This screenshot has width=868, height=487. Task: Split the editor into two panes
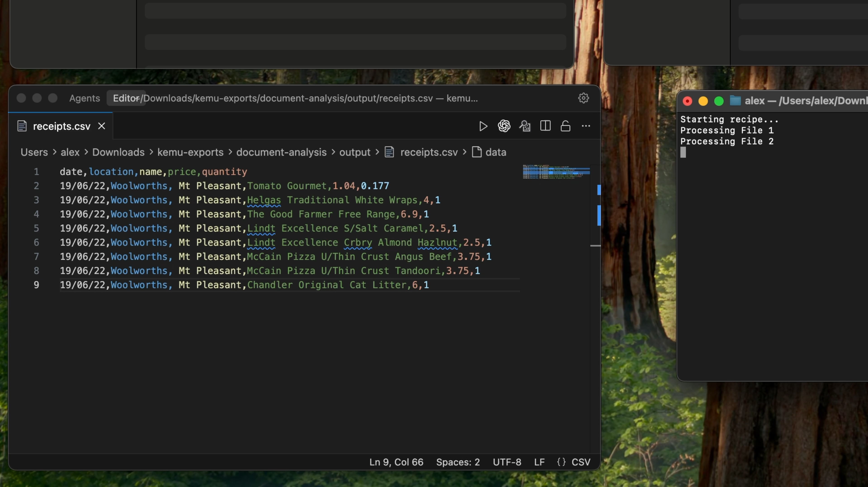click(x=545, y=126)
